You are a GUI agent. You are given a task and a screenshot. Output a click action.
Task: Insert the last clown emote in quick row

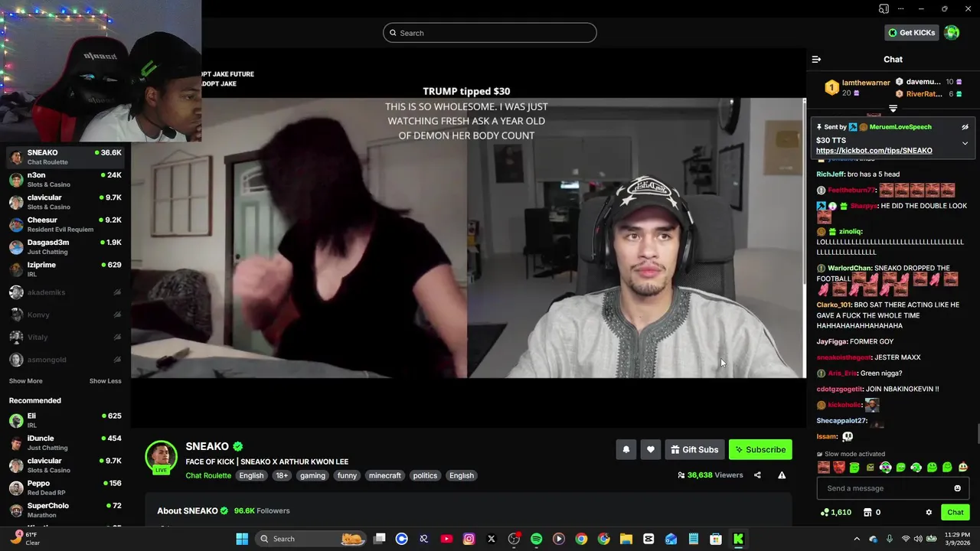962,467
